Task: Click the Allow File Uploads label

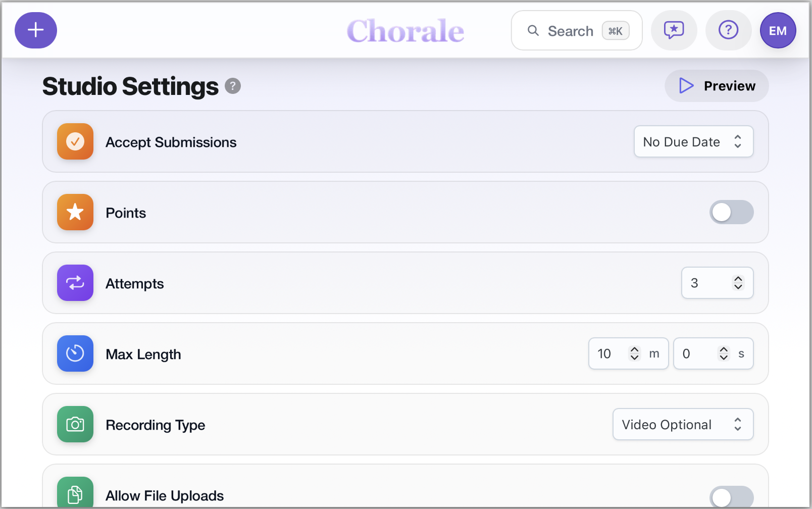Action: tap(165, 496)
